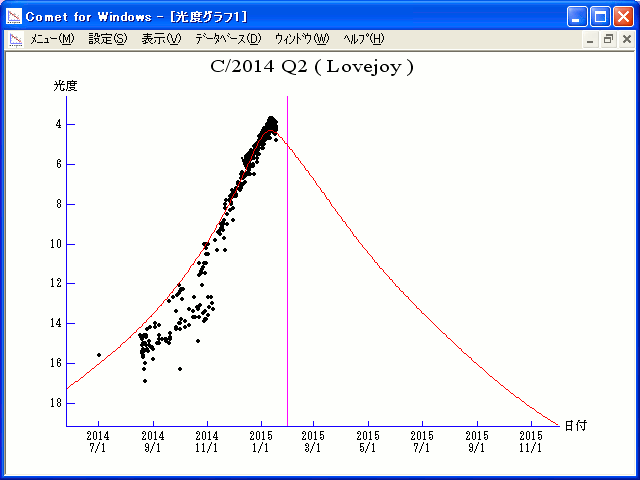Image resolution: width=640 pixels, height=480 pixels.
Task: Click the 光度 magnitude axis label
Action: [65, 86]
